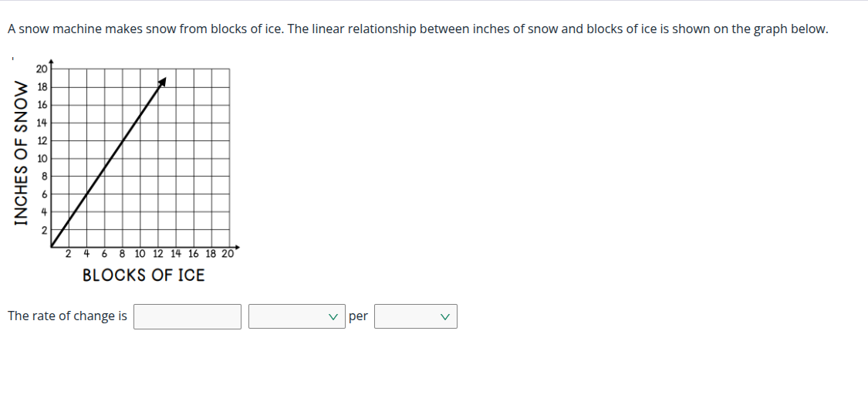Click the rate of change number input field

pos(187,316)
